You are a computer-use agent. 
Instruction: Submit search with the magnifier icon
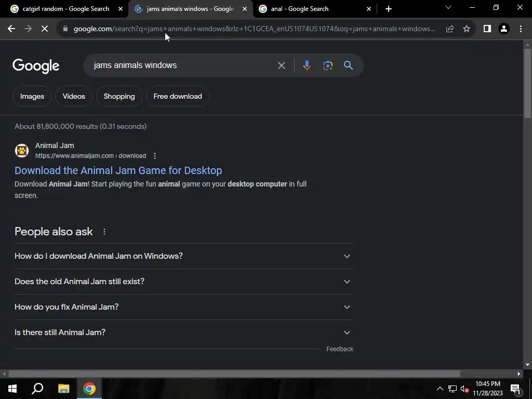coord(349,65)
